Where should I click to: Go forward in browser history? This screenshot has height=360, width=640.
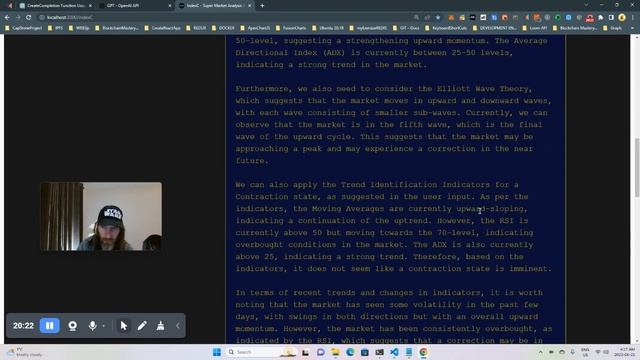(18, 18)
